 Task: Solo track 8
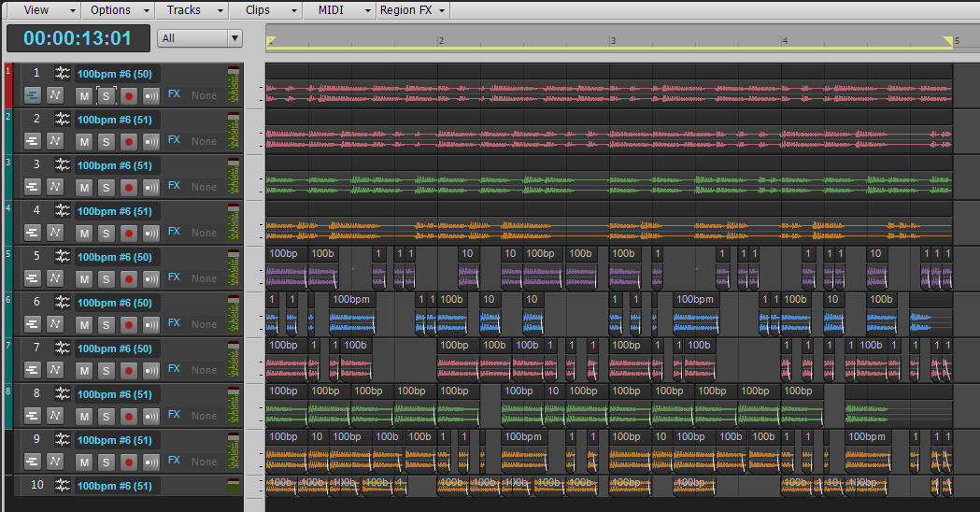pos(107,416)
